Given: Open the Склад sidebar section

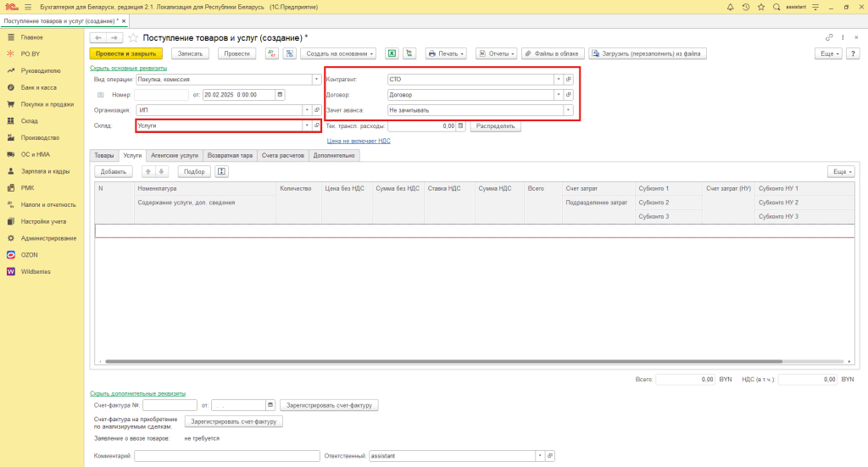Looking at the screenshot, I should pos(30,120).
